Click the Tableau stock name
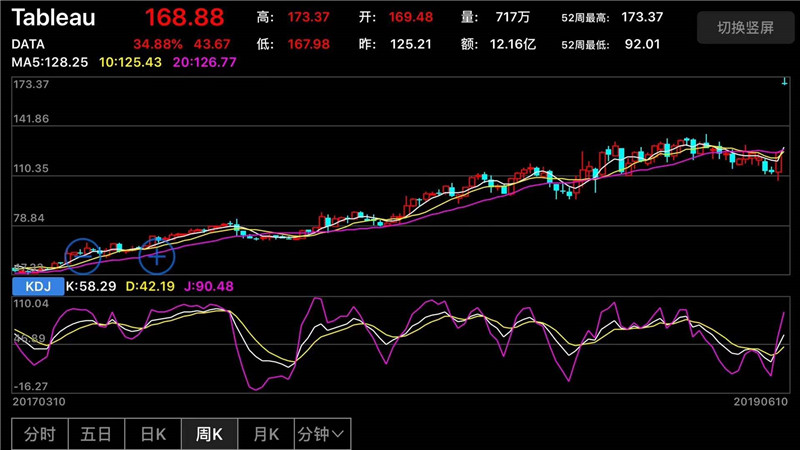 coord(54,18)
